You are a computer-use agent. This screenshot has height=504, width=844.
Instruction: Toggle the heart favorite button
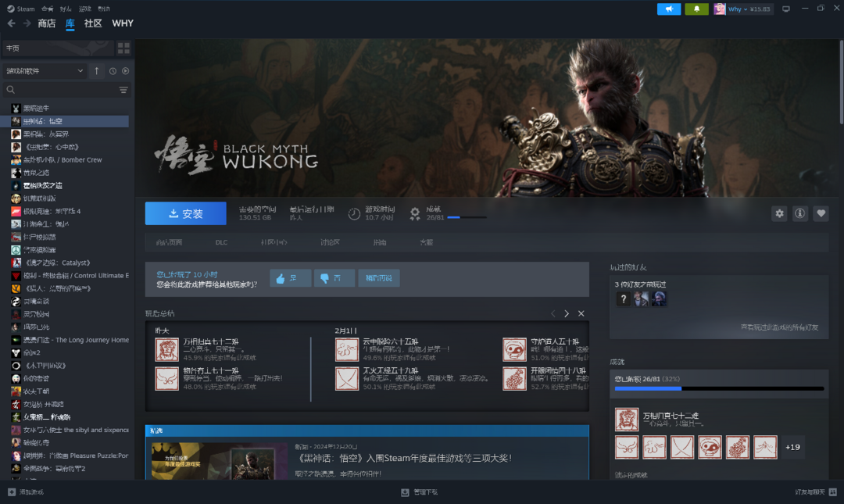(x=821, y=214)
